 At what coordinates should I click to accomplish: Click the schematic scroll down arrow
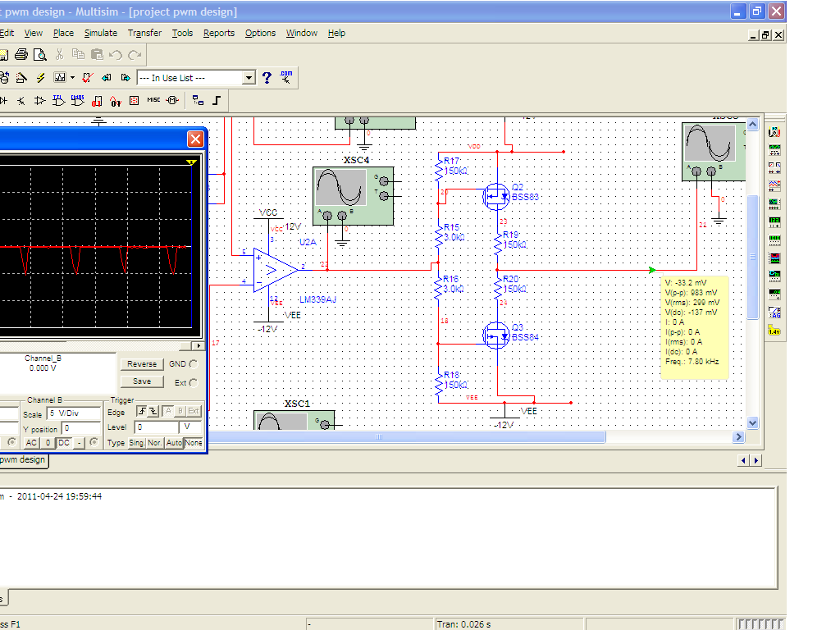[752, 422]
